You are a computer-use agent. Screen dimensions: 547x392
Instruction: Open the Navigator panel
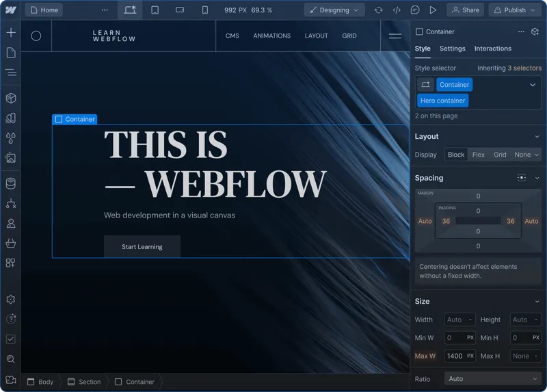11,73
